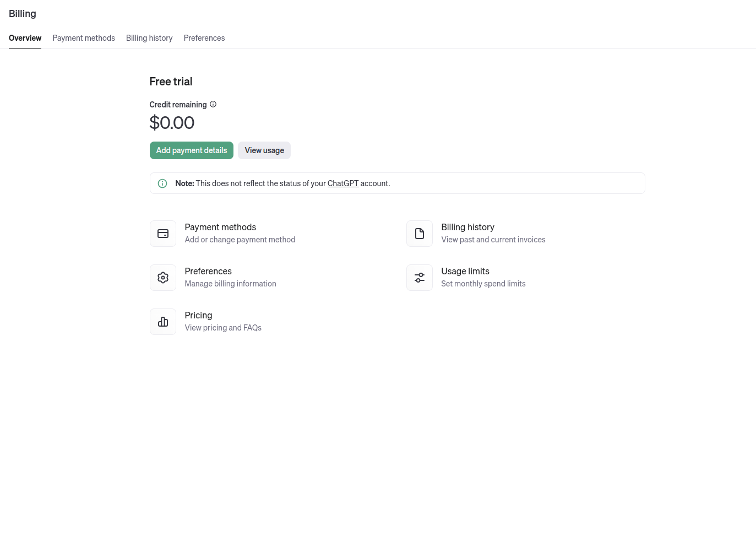The width and height of the screenshot is (756, 558).
Task: Open the Preferences card title
Action: (208, 271)
